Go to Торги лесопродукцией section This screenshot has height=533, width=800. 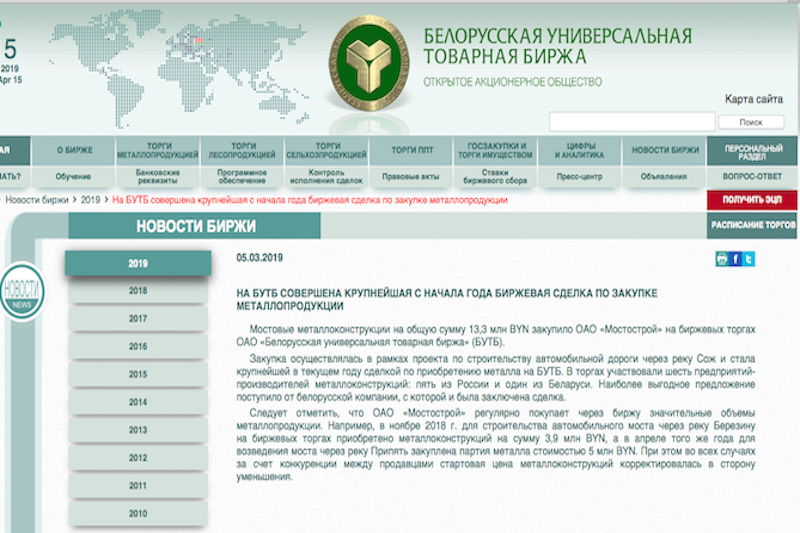click(x=242, y=150)
